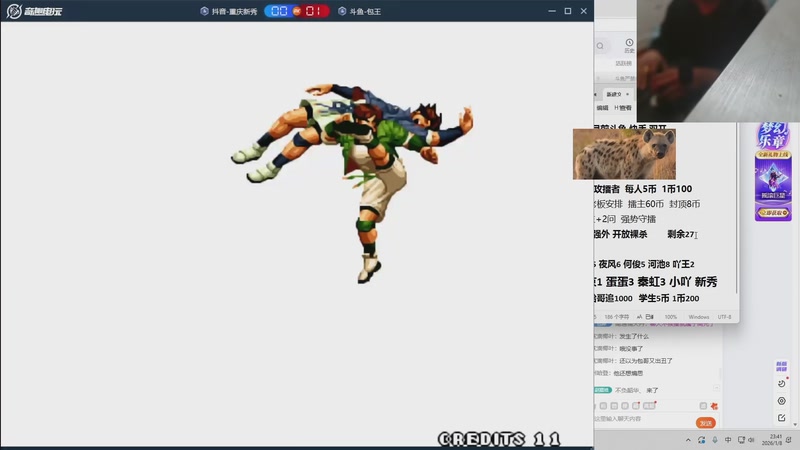Click the chat message 发生了什么
Image resolution: width=800 pixels, height=450 pixels.
[634, 336]
